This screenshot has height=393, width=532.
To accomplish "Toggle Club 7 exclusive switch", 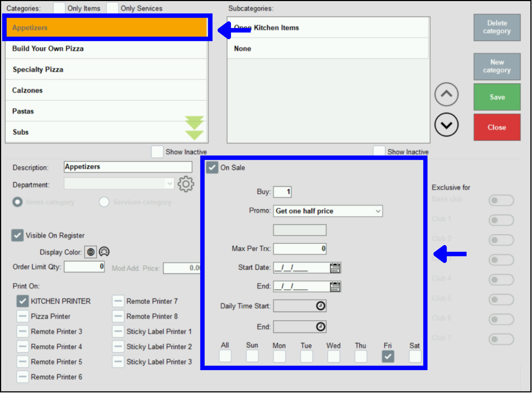I will point(501,339).
